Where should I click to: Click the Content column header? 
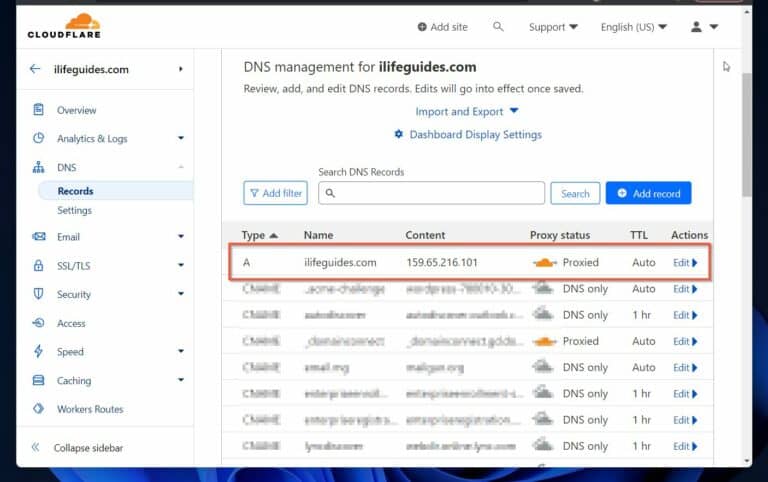point(425,235)
